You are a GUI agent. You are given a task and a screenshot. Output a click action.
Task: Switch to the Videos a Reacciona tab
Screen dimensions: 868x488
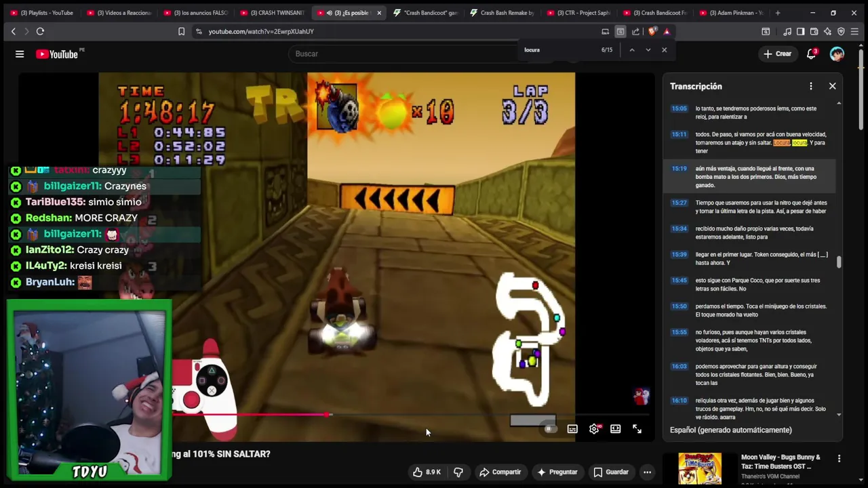(119, 13)
